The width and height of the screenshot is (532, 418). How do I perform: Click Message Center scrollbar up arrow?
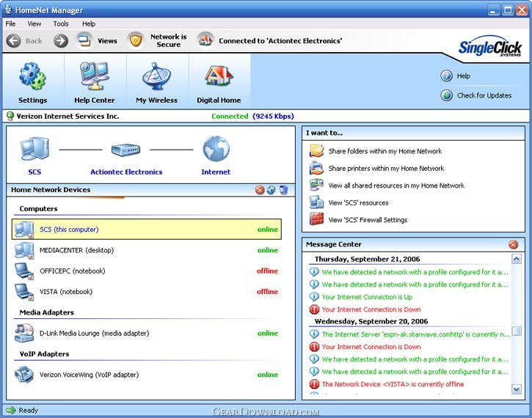point(517,260)
